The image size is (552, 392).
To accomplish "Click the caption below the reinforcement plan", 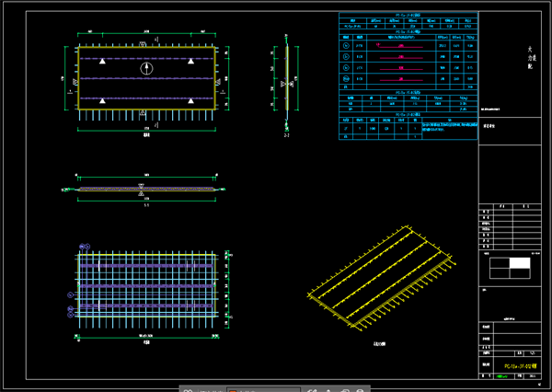I will click(x=146, y=342).
